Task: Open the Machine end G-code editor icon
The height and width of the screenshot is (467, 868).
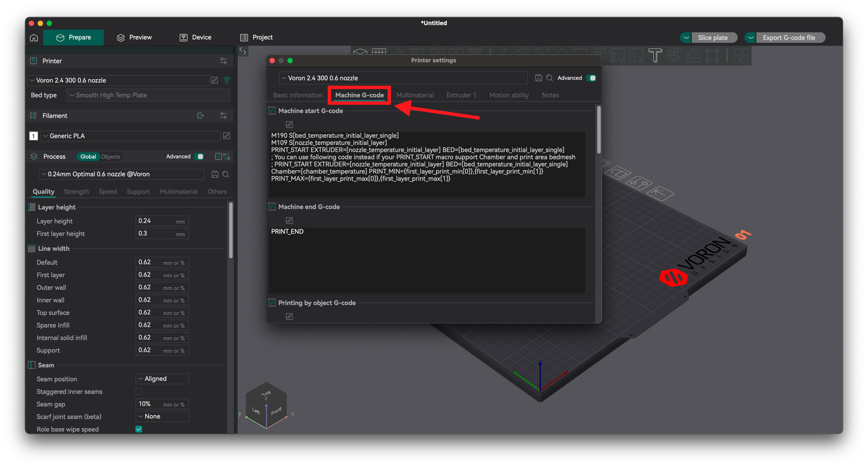Action: [289, 220]
